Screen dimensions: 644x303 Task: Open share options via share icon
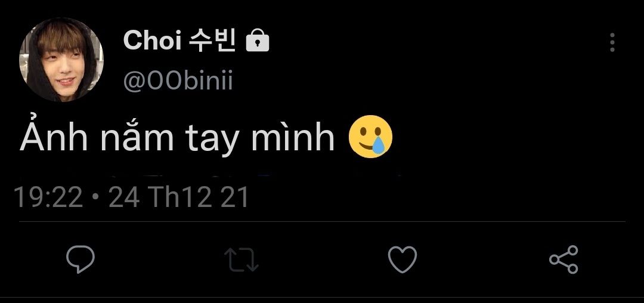coord(564,259)
